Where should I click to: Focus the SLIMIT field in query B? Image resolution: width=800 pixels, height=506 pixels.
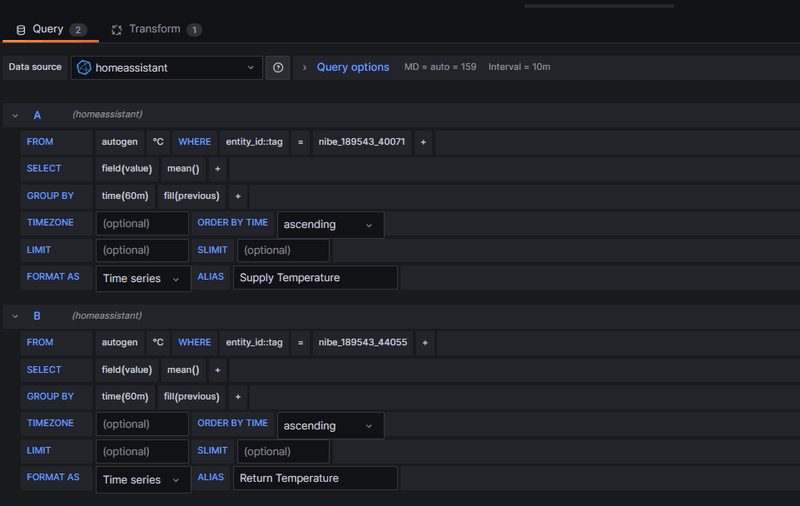[x=283, y=451]
